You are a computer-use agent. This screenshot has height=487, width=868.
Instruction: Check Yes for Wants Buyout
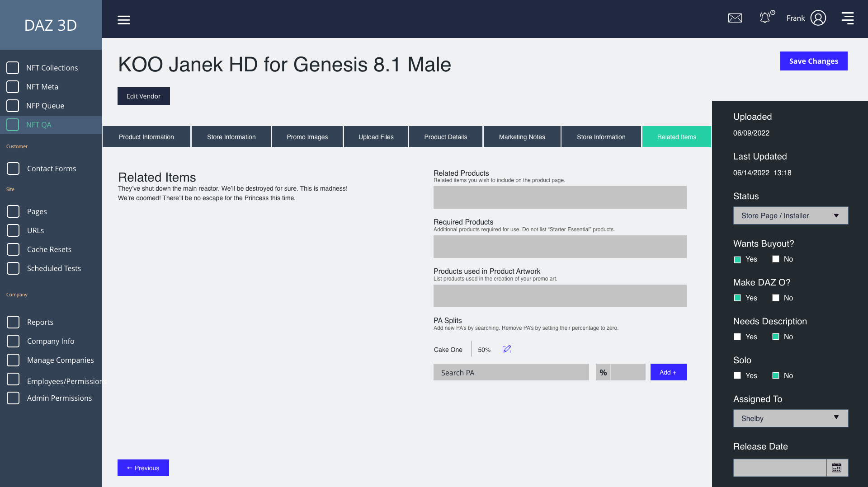737,259
